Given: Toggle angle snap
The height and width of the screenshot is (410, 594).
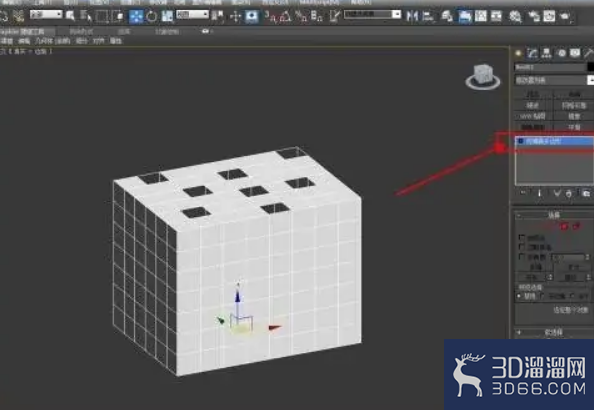Looking at the screenshot, I should 285,16.
